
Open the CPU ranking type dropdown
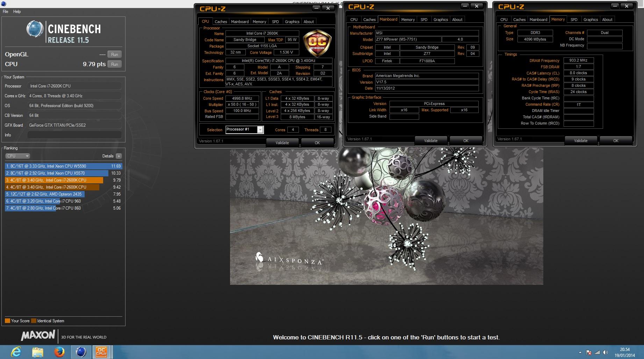[x=17, y=156]
